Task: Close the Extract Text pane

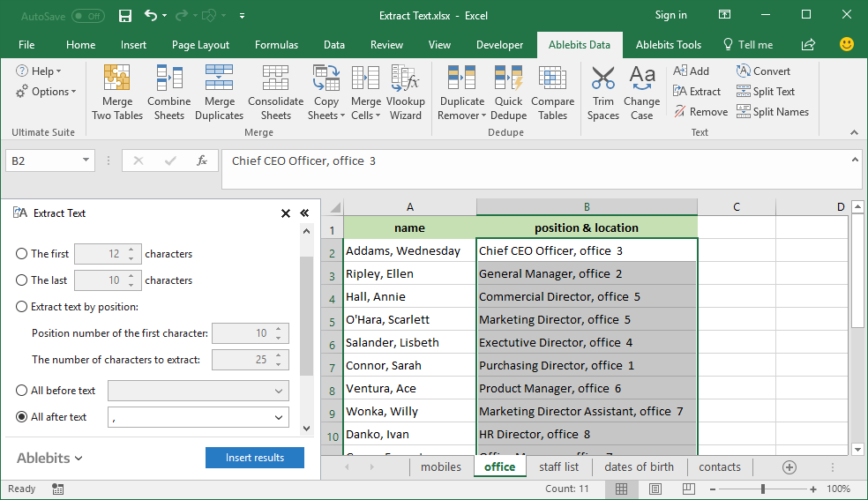Action: tap(286, 213)
